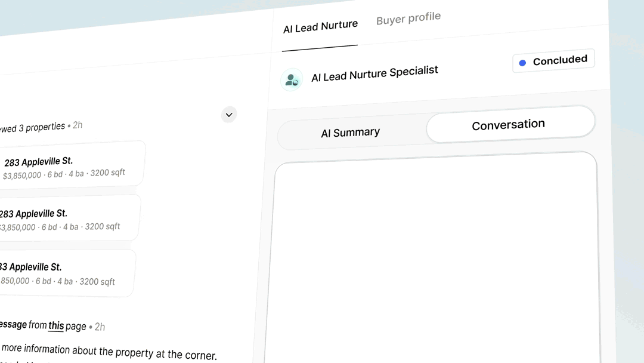Click the 2h timestamp beside viewed properties
The height and width of the screenshot is (363, 644).
(78, 125)
